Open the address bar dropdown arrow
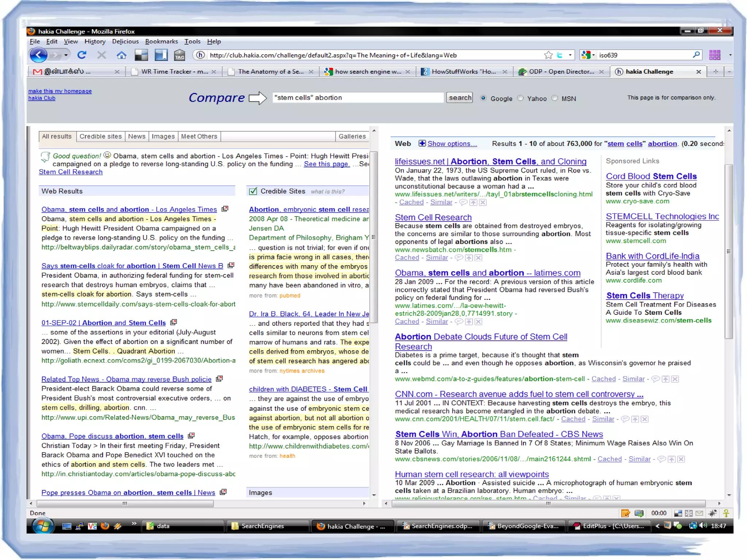This screenshot has width=747, height=560. point(570,55)
